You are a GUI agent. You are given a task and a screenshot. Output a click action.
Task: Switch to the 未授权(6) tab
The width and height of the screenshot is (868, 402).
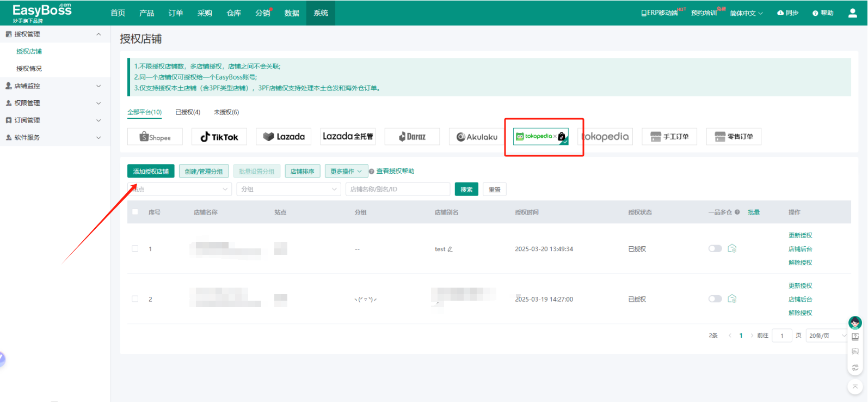click(x=226, y=112)
